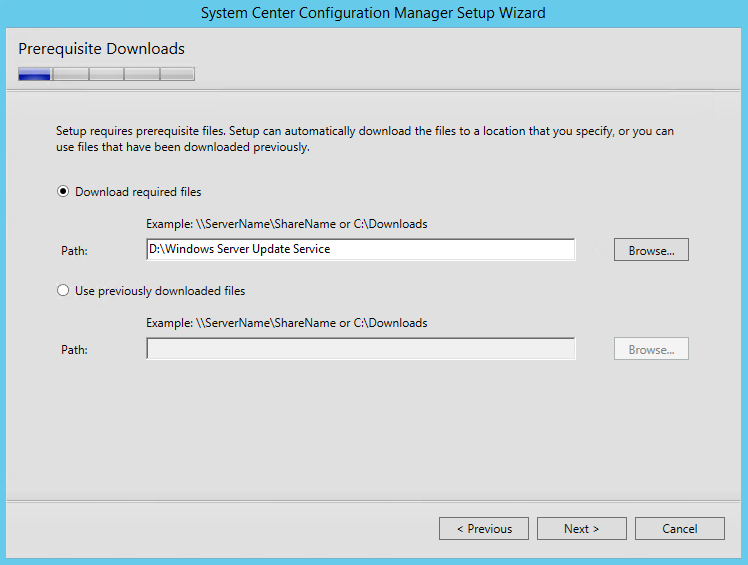Image resolution: width=748 pixels, height=565 pixels.
Task: Click the Setup Wizard window title bar
Action: tap(373, 13)
